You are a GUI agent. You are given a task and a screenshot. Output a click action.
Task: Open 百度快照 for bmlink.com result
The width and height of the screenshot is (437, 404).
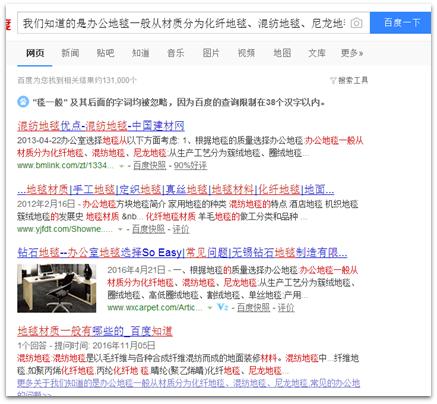pos(149,165)
